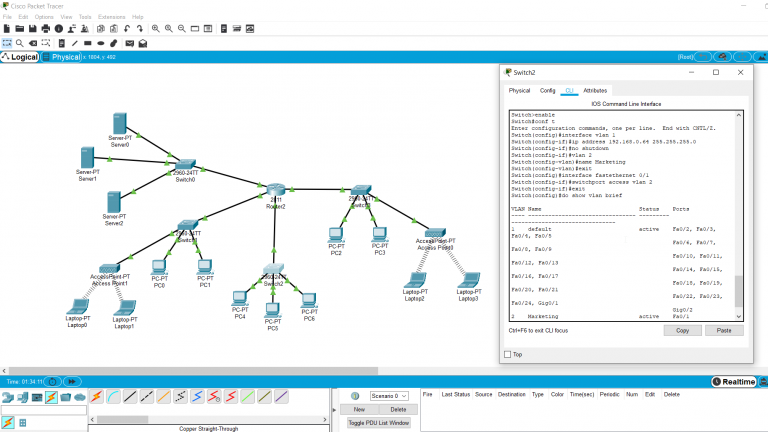Click the Redo arrow icon
This screenshot has width=768, height=432.
click(x=140, y=29)
